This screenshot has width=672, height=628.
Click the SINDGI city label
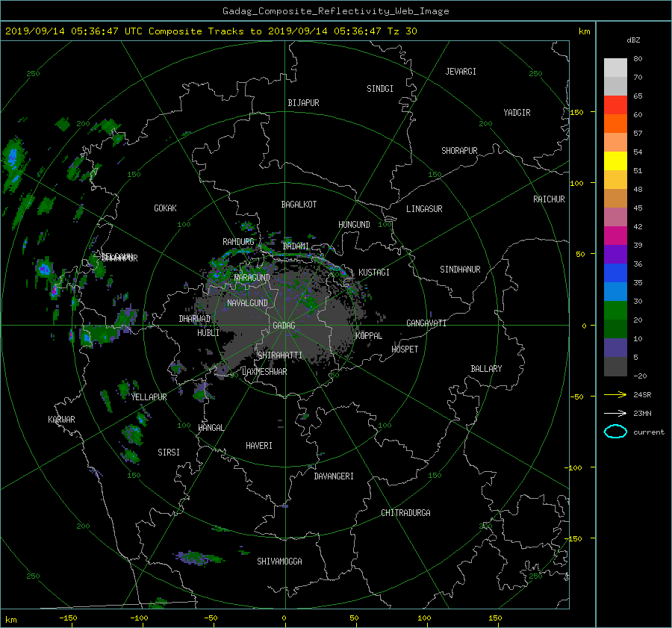pos(380,89)
